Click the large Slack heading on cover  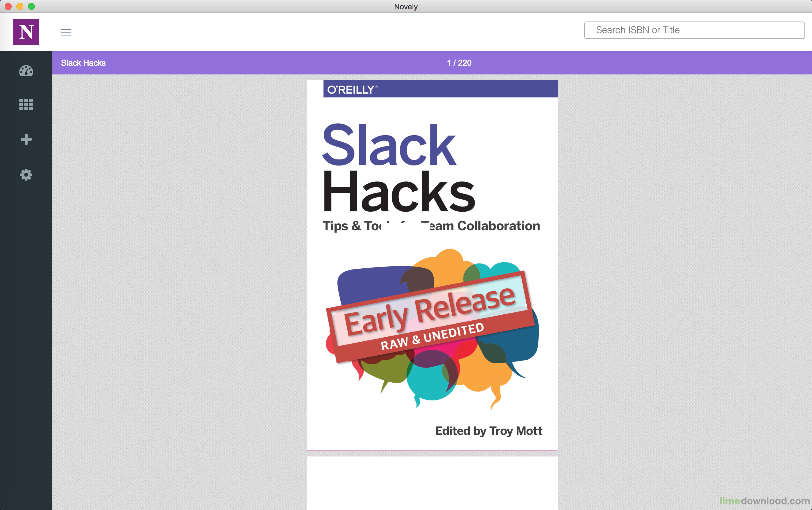pos(389,145)
